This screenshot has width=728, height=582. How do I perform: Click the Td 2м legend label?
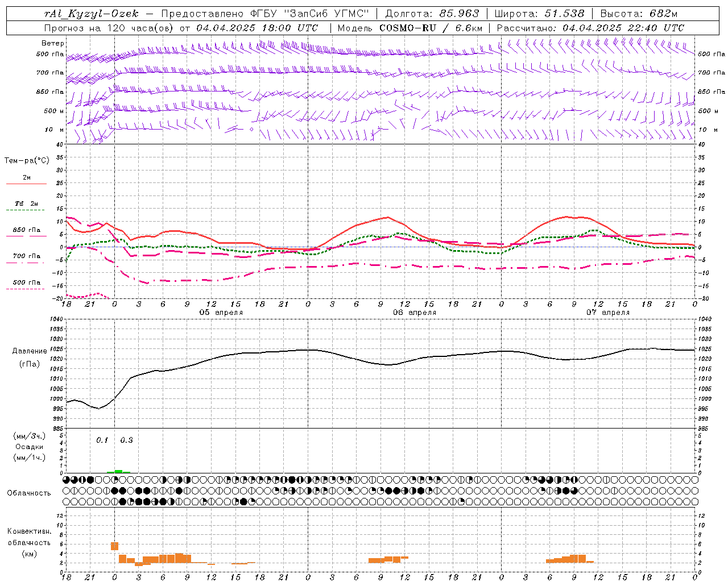pos(26,203)
